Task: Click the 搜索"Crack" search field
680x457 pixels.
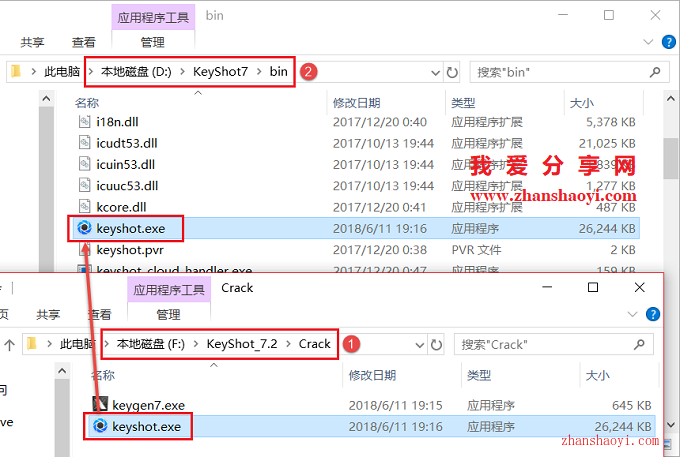Action: 553,345
